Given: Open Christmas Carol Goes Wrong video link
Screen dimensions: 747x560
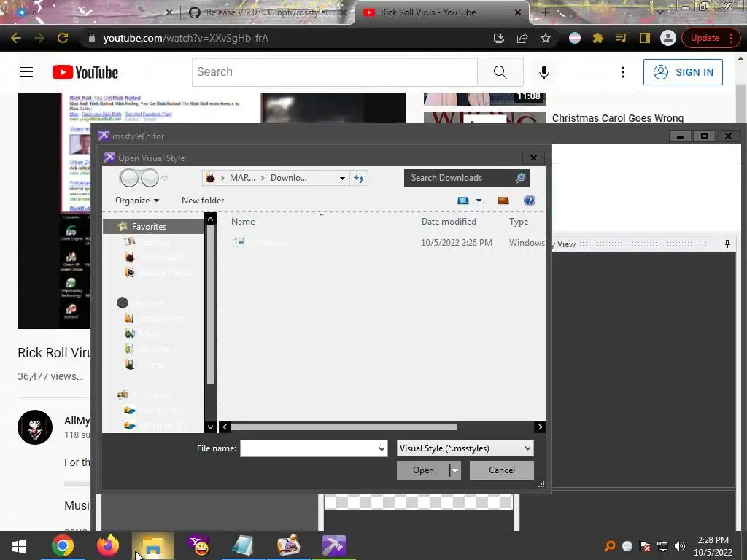Looking at the screenshot, I should pyautogui.click(x=617, y=118).
